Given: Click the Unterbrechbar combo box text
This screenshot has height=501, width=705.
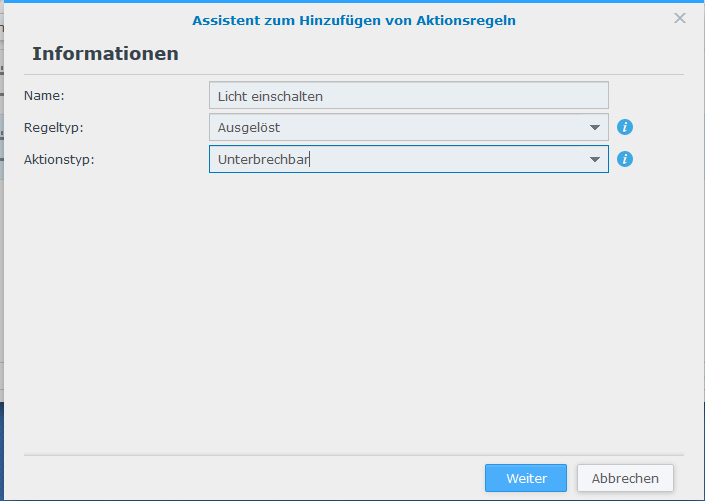Looking at the screenshot, I should coord(263,160).
